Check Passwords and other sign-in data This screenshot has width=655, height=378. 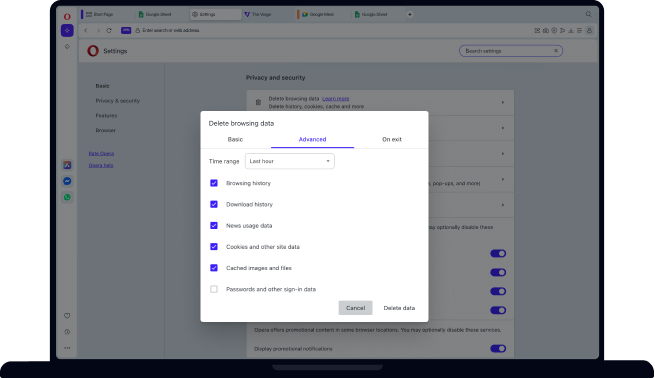[x=214, y=289]
